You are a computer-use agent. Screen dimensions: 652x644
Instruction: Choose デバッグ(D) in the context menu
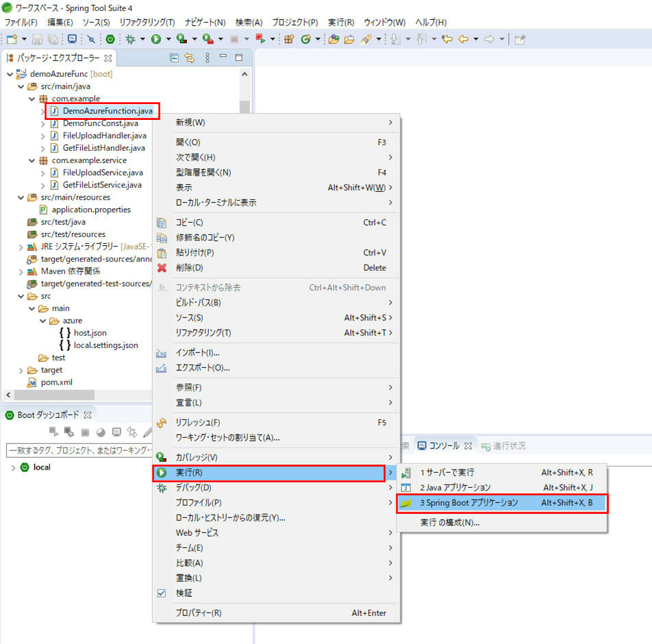[276, 488]
